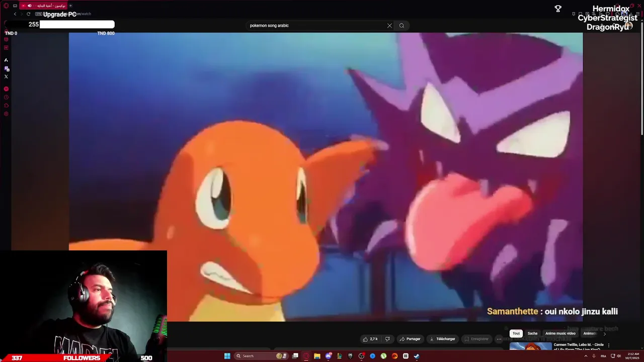The width and height of the screenshot is (644, 362).
Task: Open Task View in the taskbar
Action: click(295, 356)
